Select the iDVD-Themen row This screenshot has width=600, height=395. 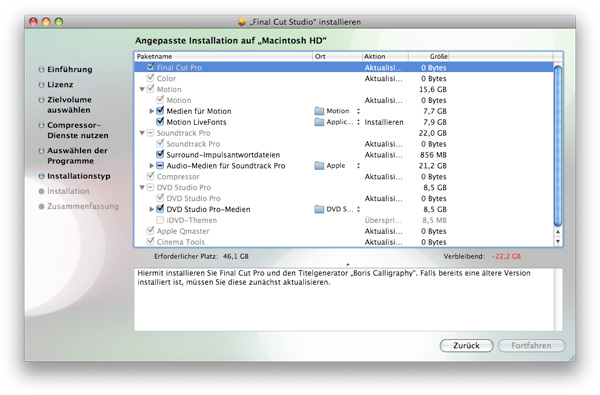coord(344,220)
